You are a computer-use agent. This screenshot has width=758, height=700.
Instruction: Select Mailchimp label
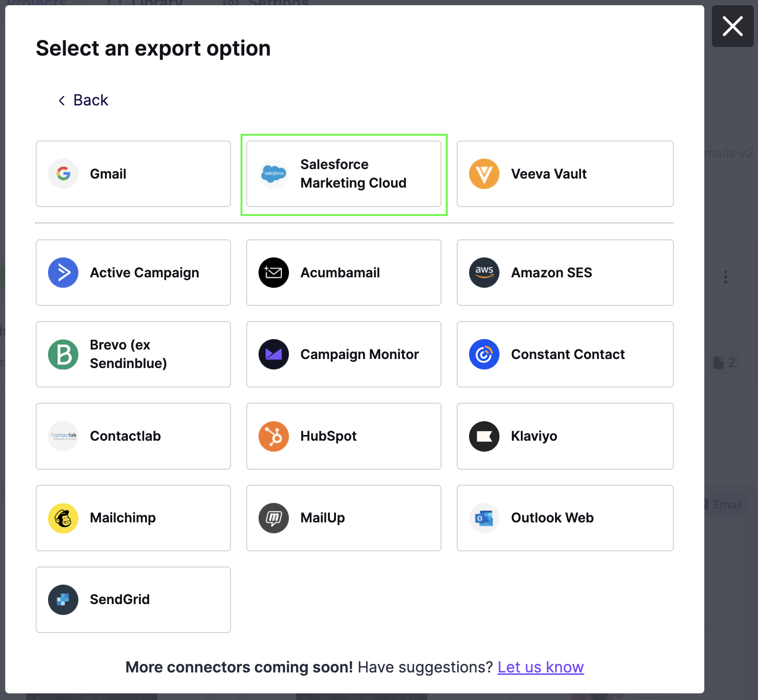point(123,518)
